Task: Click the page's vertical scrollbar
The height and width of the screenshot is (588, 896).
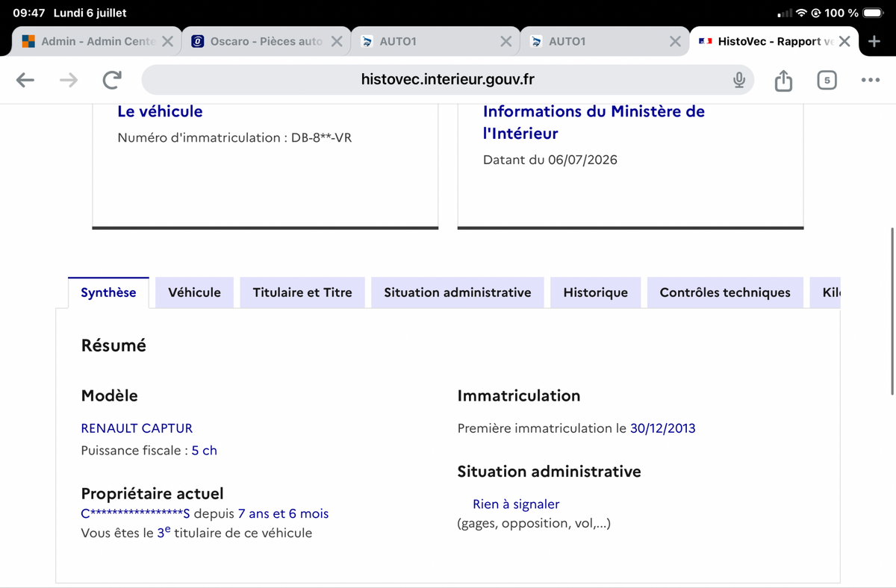Action: tap(892, 310)
